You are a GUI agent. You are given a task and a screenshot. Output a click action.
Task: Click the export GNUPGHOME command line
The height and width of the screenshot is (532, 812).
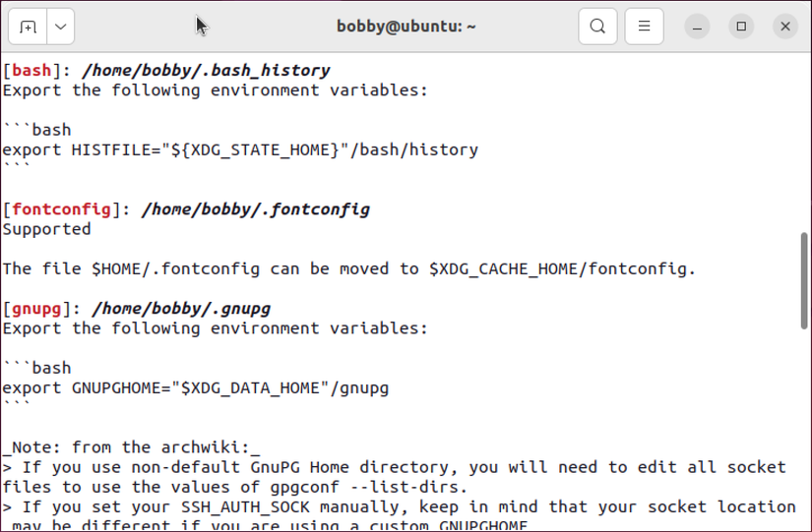[195, 387]
